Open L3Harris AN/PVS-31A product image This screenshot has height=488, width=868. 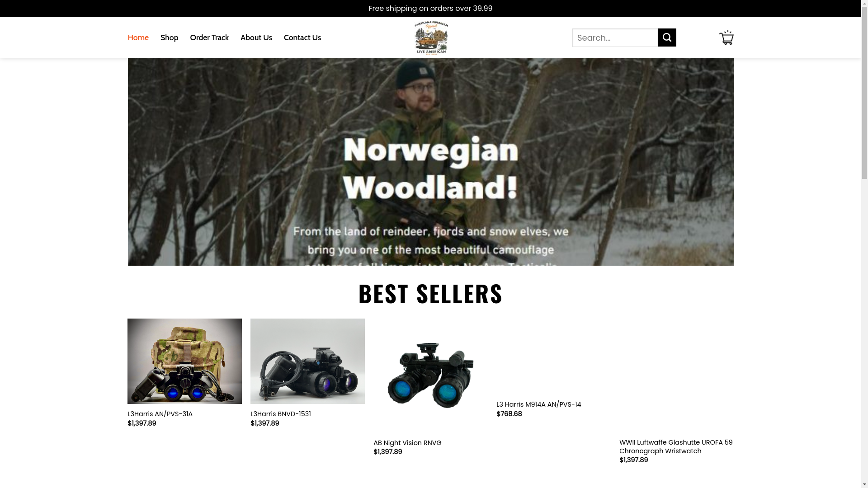coord(184,361)
